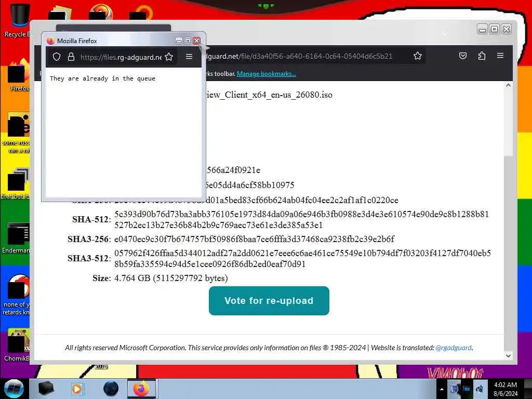
Task: Launch the media player taskbar icon
Action: click(77, 389)
